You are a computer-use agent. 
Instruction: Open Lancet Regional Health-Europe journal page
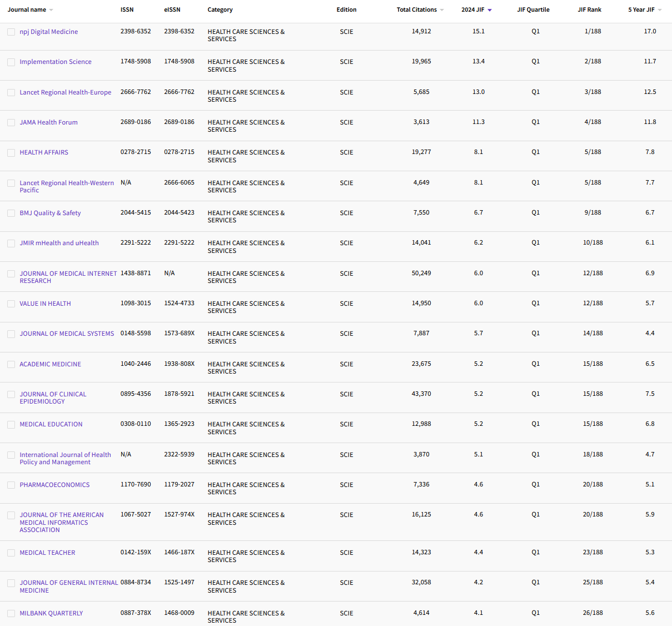click(65, 92)
